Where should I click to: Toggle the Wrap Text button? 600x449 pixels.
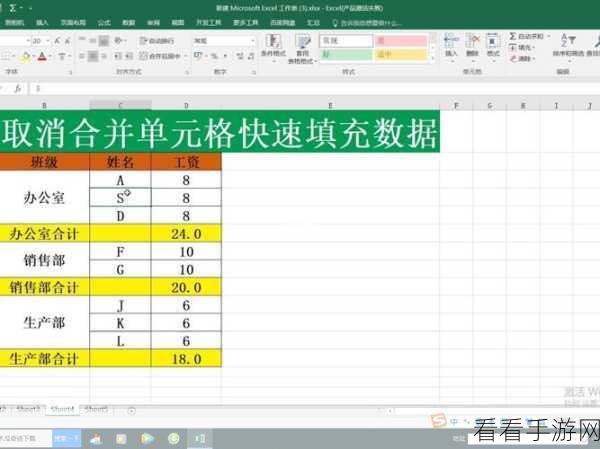click(157, 41)
